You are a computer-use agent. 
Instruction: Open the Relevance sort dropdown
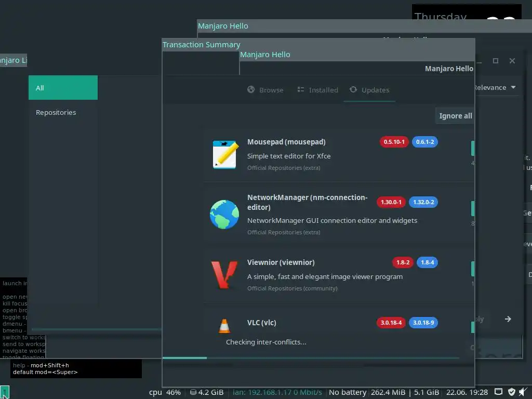coord(495,87)
